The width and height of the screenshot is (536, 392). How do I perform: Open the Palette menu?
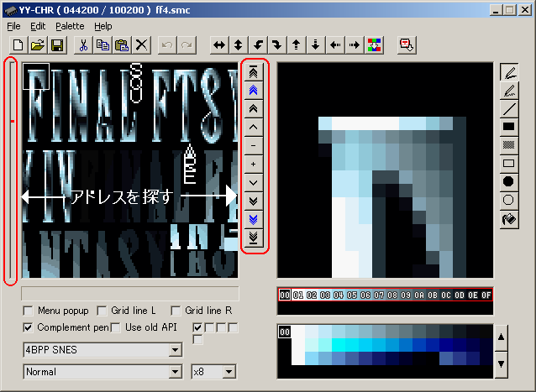[70, 26]
